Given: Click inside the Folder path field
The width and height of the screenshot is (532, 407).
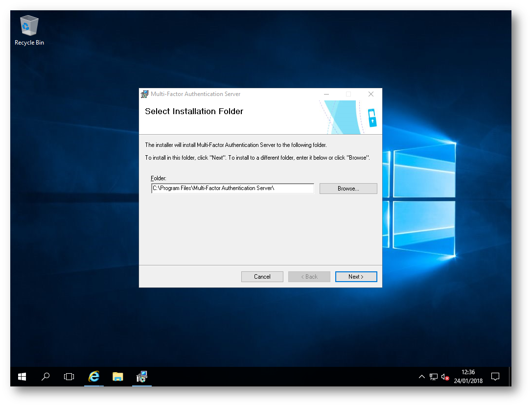Looking at the screenshot, I should click(x=233, y=188).
